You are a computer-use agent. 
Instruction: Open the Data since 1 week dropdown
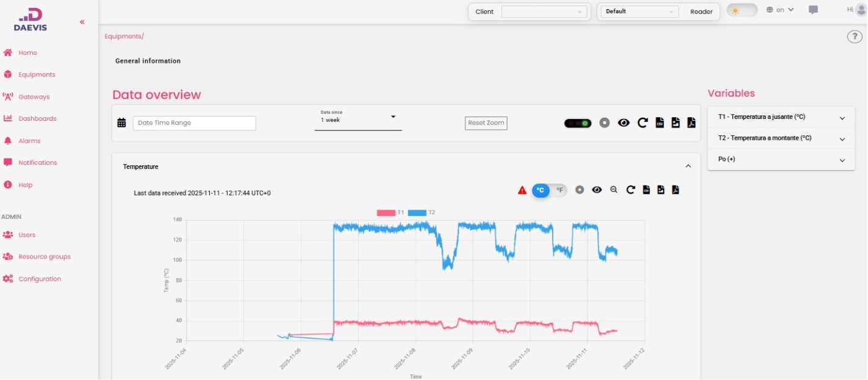358,120
